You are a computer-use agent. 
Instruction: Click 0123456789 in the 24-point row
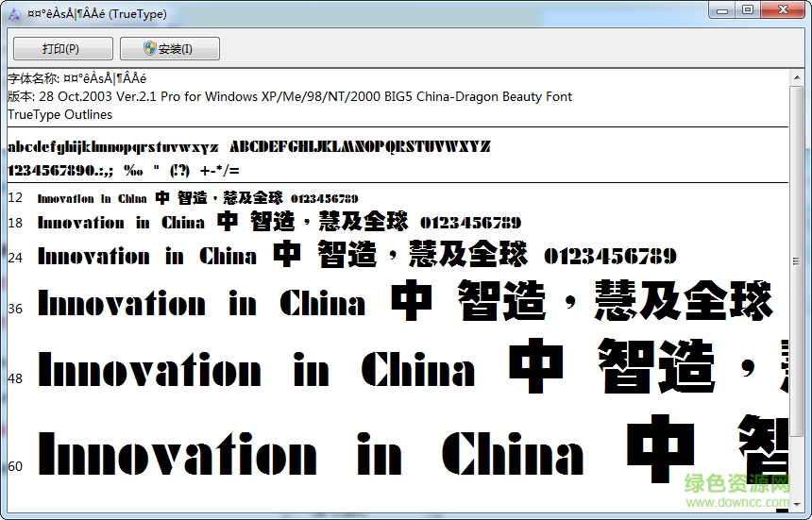(610, 256)
